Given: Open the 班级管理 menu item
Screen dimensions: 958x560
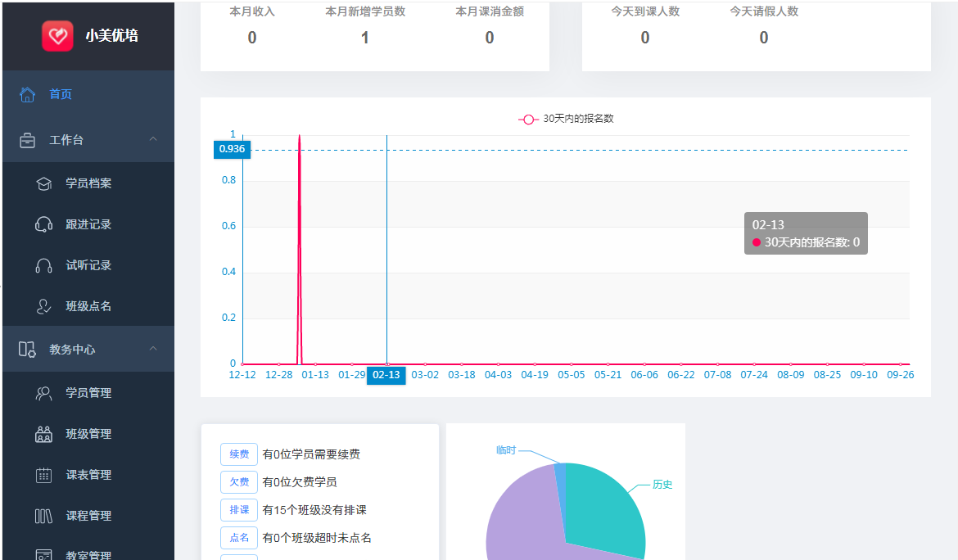Looking at the screenshot, I should 88,435.
